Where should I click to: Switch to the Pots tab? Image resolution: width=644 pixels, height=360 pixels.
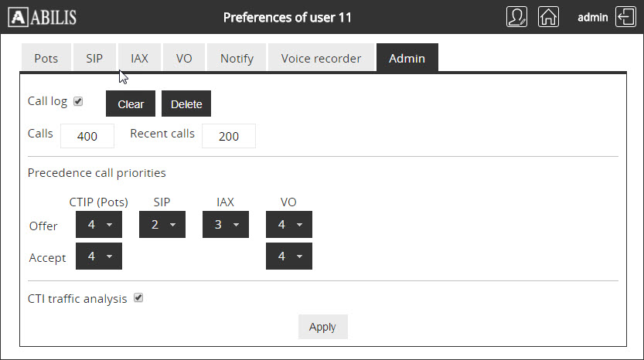pos(46,58)
